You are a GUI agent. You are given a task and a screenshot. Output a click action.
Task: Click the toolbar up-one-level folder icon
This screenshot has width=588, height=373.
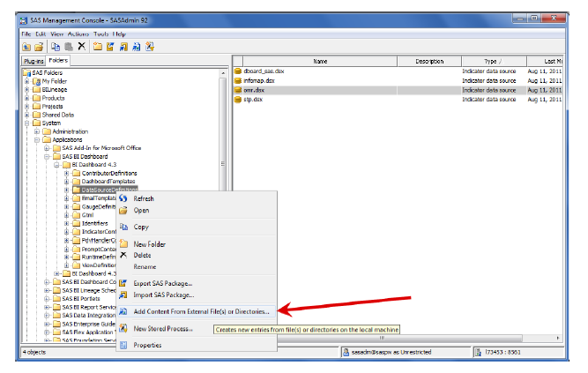[26, 47]
